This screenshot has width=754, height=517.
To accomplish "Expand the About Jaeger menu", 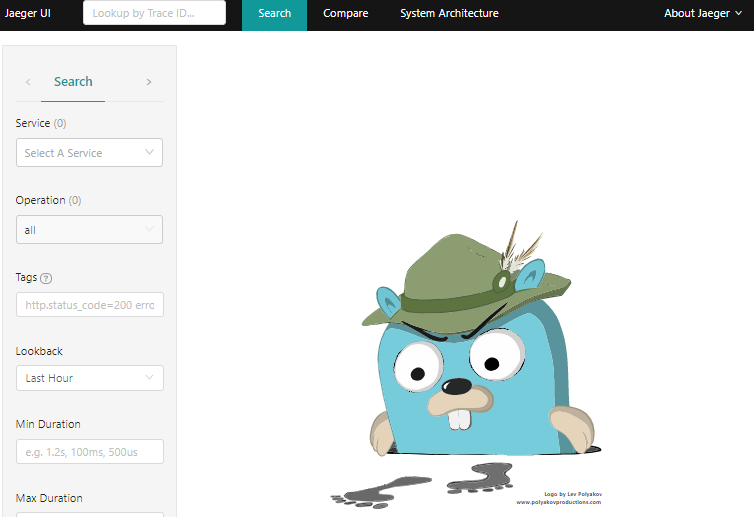I will (x=703, y=13).
